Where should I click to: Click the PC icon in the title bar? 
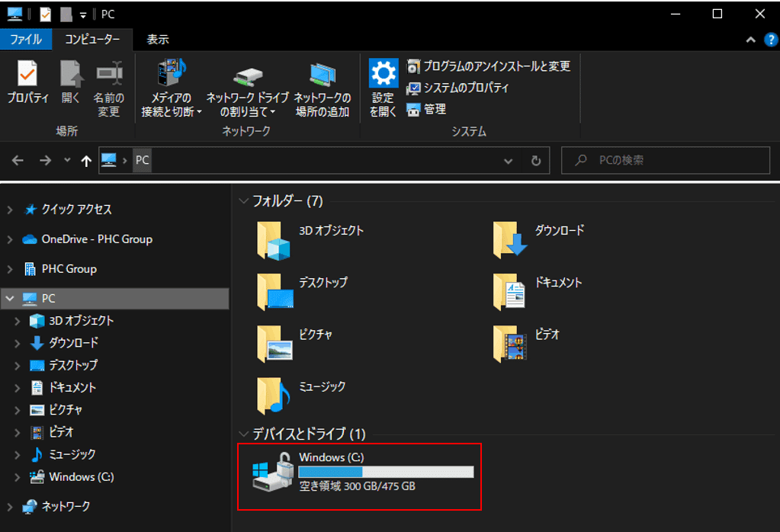click(x=14, y=14)
